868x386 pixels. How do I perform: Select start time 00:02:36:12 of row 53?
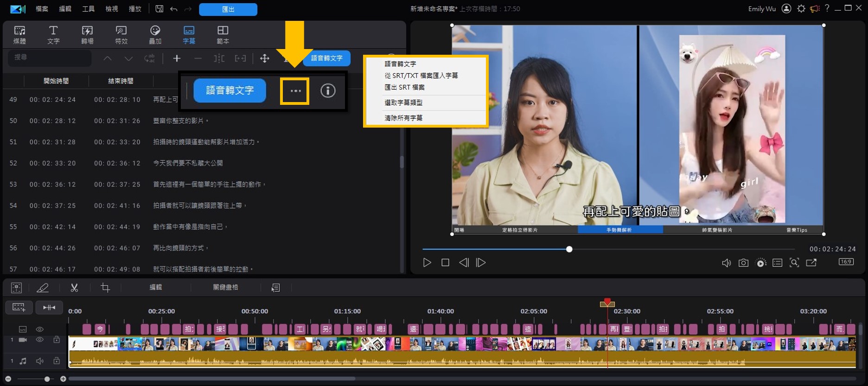(53, 185)
